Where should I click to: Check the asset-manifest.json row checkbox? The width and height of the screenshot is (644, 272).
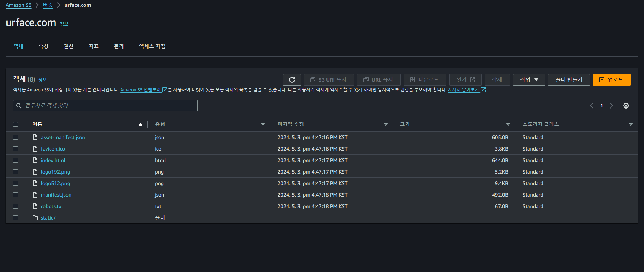(15, 137)
